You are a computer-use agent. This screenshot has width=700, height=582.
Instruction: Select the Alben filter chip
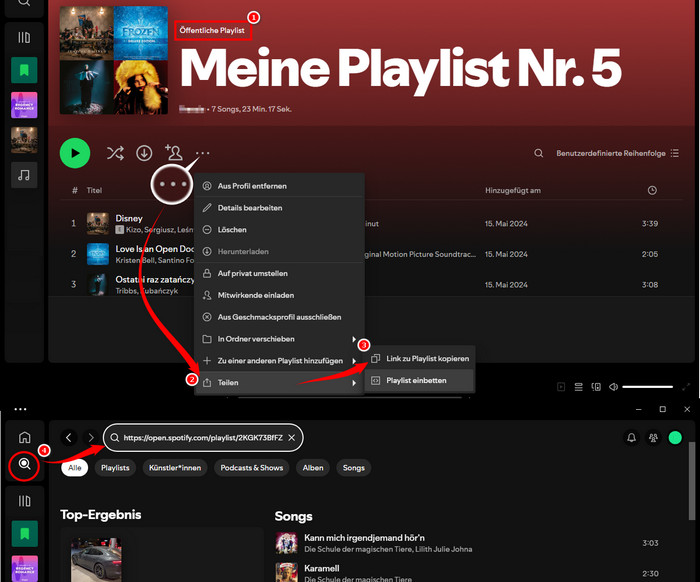(x=313, y=468)
